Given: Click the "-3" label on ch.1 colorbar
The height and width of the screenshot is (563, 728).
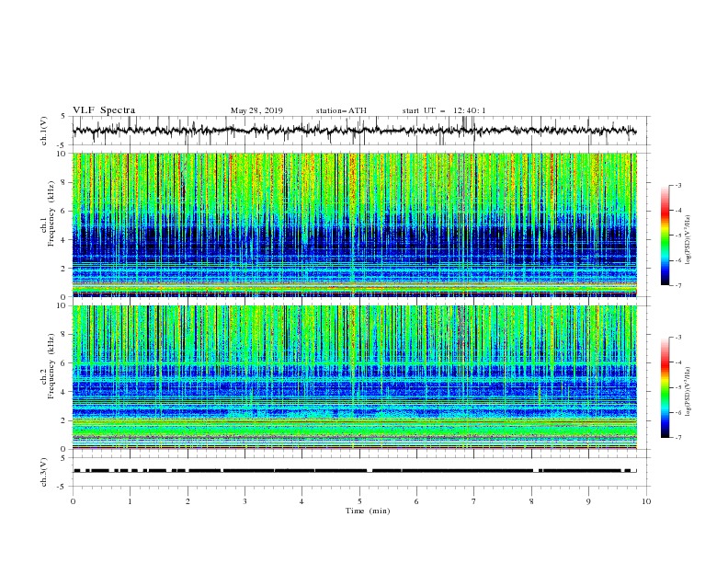Looking at the screenshot, I should [x=677, y=185].
